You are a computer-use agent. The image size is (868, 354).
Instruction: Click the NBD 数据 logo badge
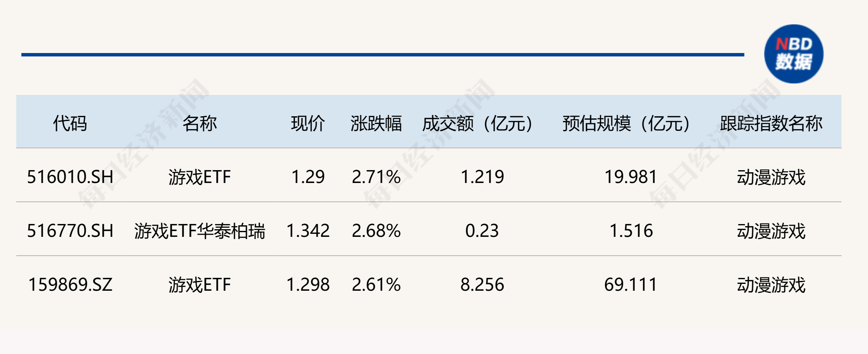[794, 54]
